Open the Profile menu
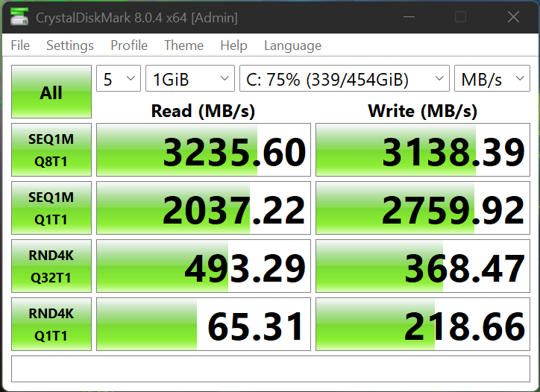The width and height of the screenshot is (540, 392). pyautogui.click(x=129, y=45)
